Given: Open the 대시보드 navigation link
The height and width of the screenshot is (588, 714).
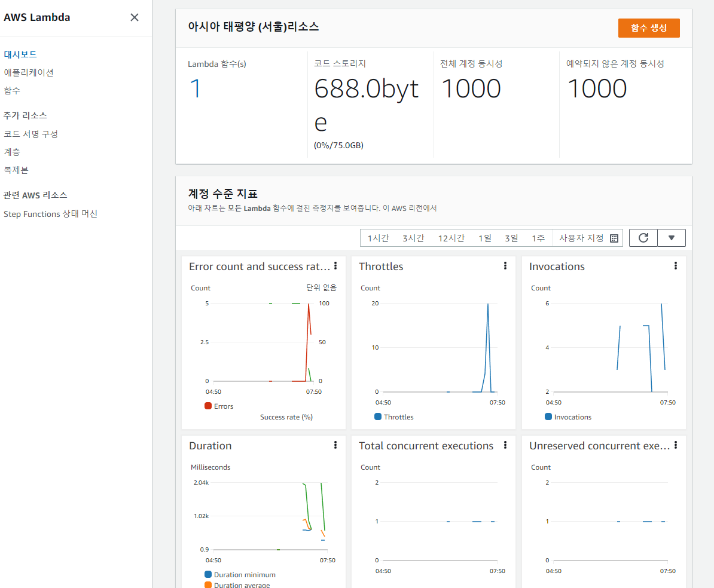Looking at the screenshot, I should [20, 54].
